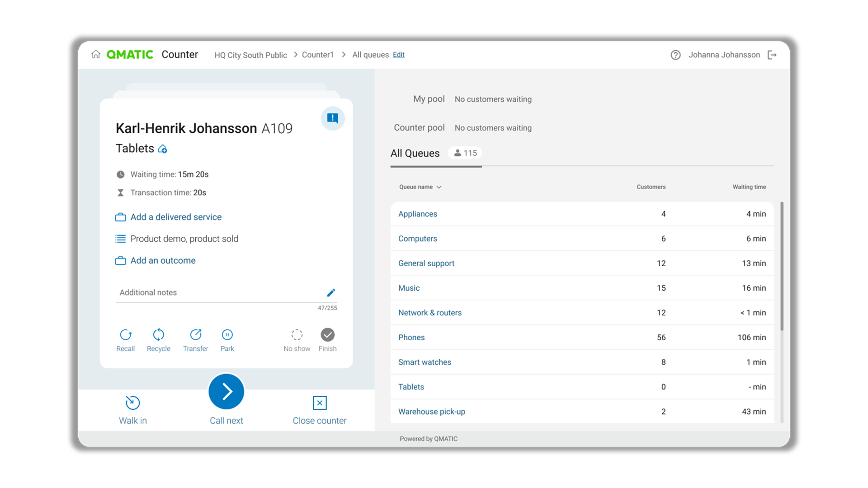This screenshot has width=868, height=488.
Task: Open the help question mark icon
Action: pos(675,55)
